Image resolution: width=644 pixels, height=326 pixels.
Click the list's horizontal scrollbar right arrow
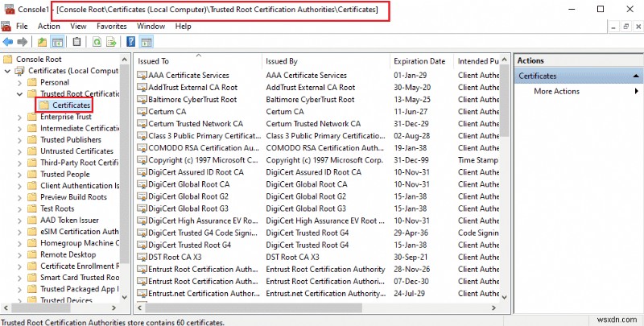pyautogui.click(x=493, y=307)
